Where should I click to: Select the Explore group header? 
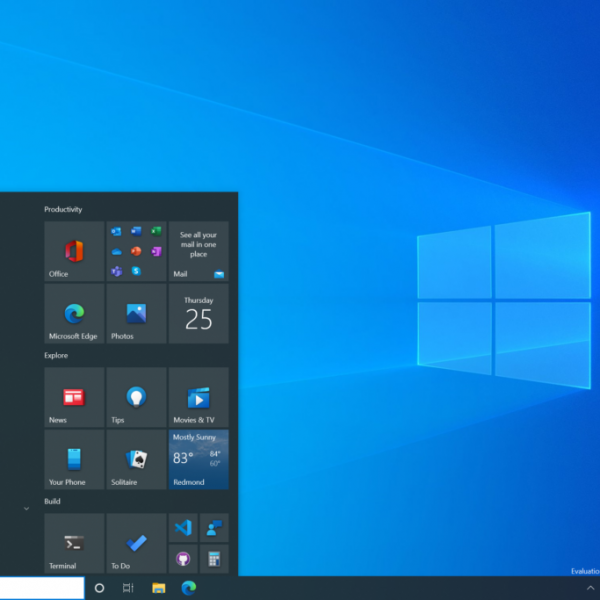(56, 355)
